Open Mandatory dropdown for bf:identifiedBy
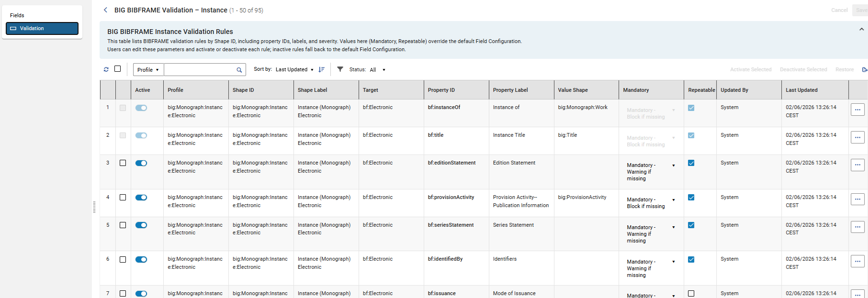868x298 pixels. coord(651,268)
